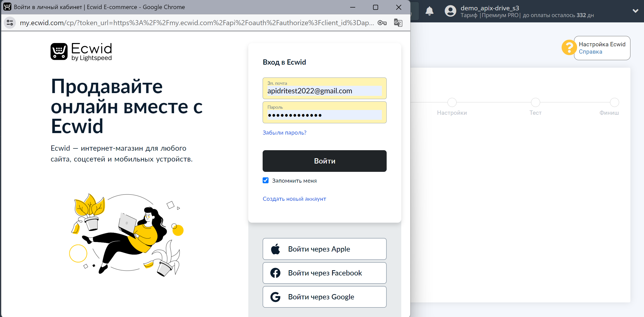
Task: Click the browser address bar URL
Action: coord(197,23)
